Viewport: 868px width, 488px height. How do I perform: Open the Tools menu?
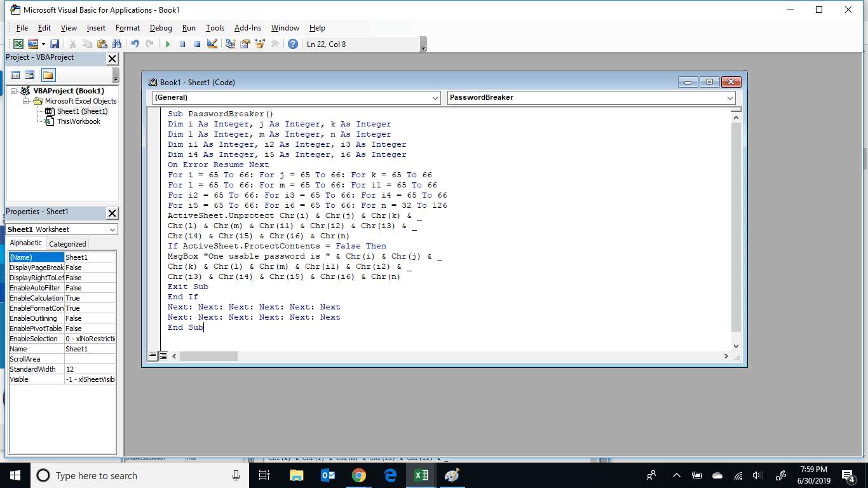point(215,28)
